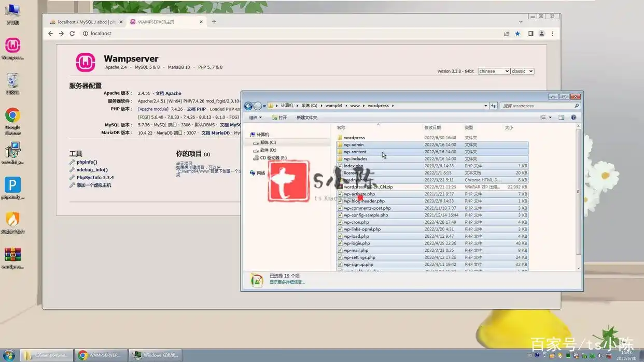Expand the 组织 menu in Explorer
644x362 pixels.
[256, 118]
